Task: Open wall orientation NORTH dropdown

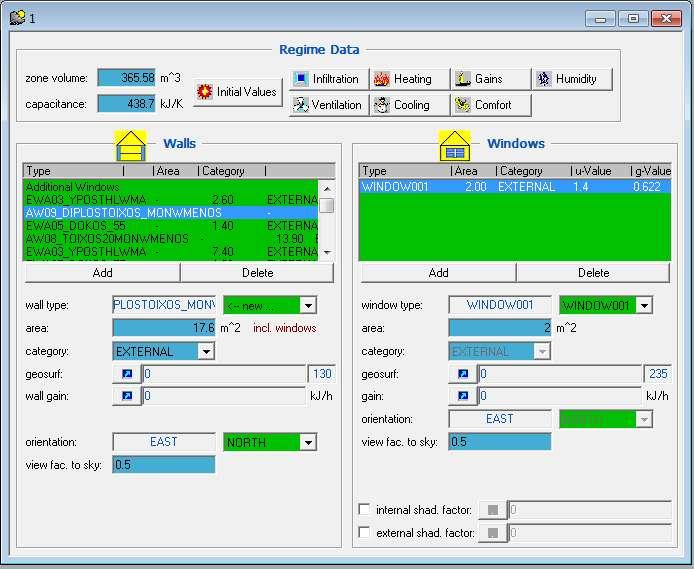Action: pos(308,442)
